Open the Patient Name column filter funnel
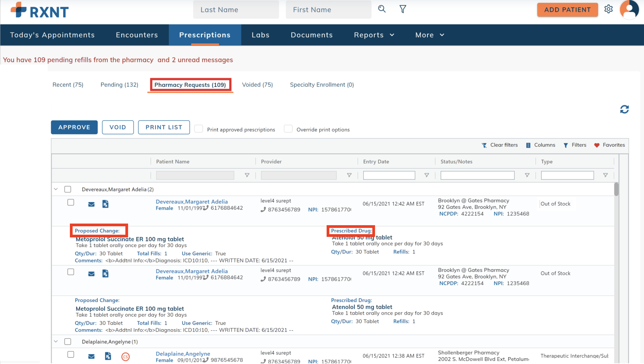Screen dimensions: 644x364 point(247,175)
